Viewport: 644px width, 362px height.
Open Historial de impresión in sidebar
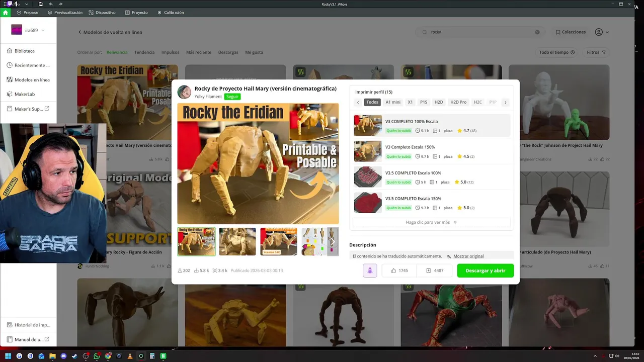(x=28, y=325)
